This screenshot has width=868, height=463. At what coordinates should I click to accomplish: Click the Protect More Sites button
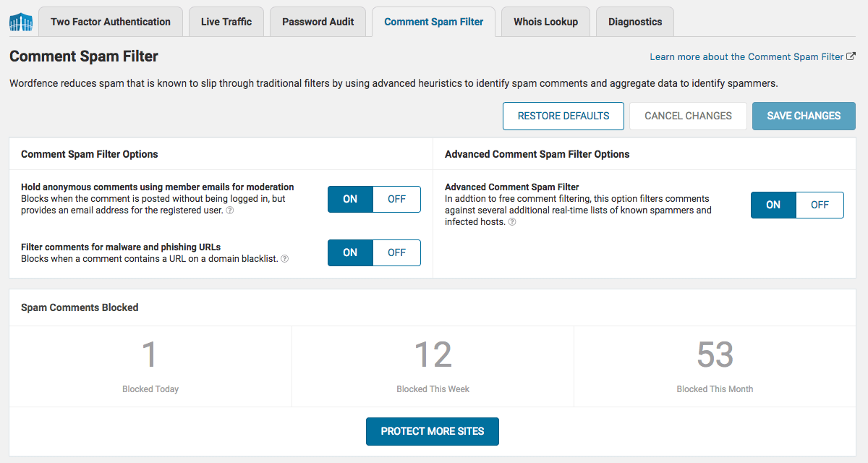(433, 431)
